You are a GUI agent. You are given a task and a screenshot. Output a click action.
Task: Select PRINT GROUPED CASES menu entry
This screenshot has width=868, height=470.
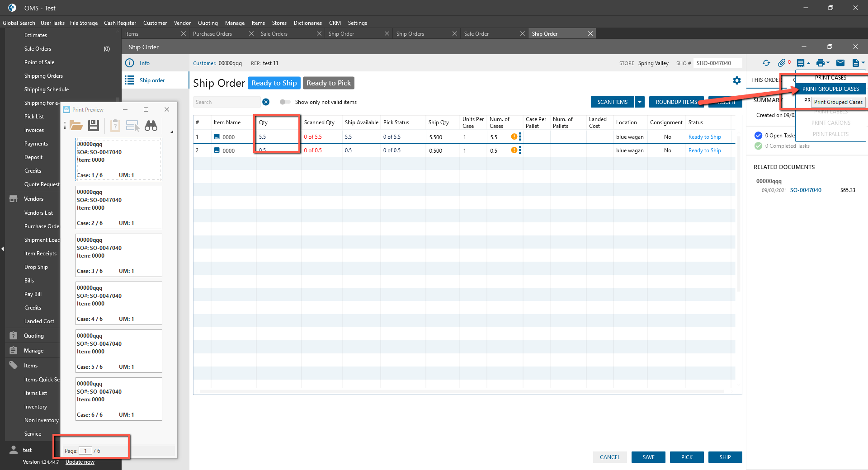click(x=830, y=89)
